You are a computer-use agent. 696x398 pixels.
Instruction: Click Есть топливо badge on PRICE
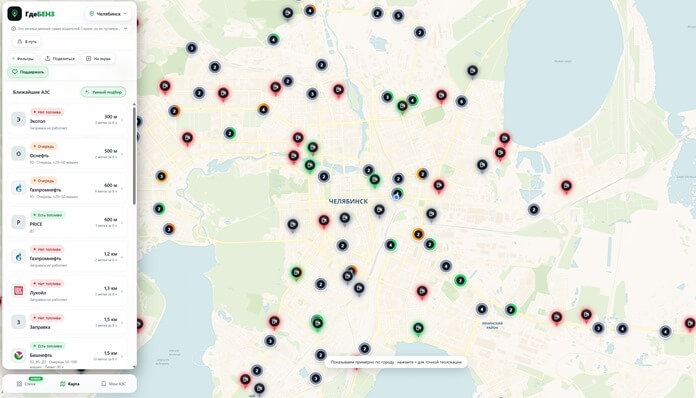47,215
